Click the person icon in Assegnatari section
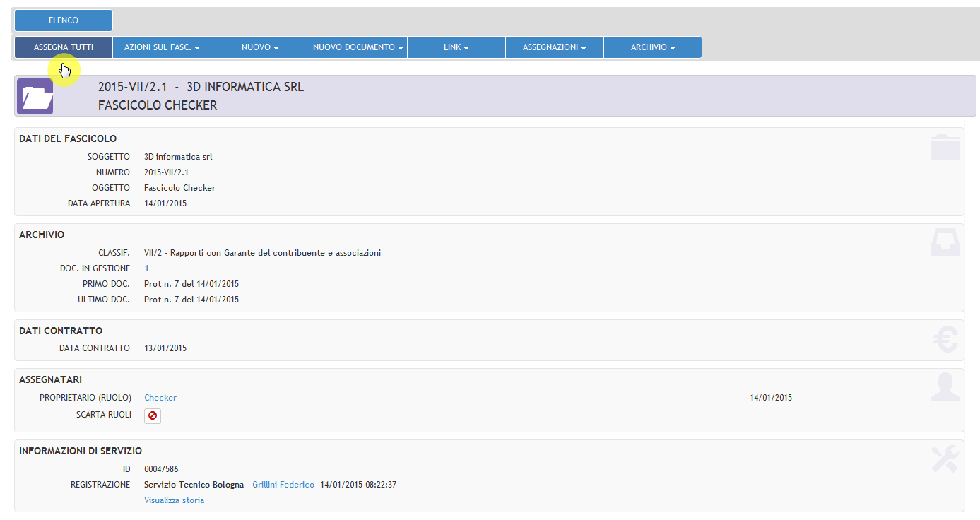 click(x=945, y=387)
